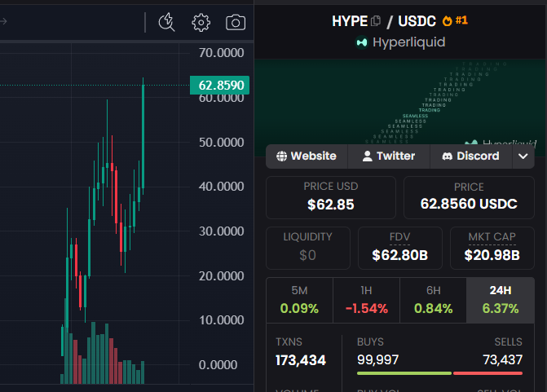Click the TXNS 173,434 value

click(301, 360)
